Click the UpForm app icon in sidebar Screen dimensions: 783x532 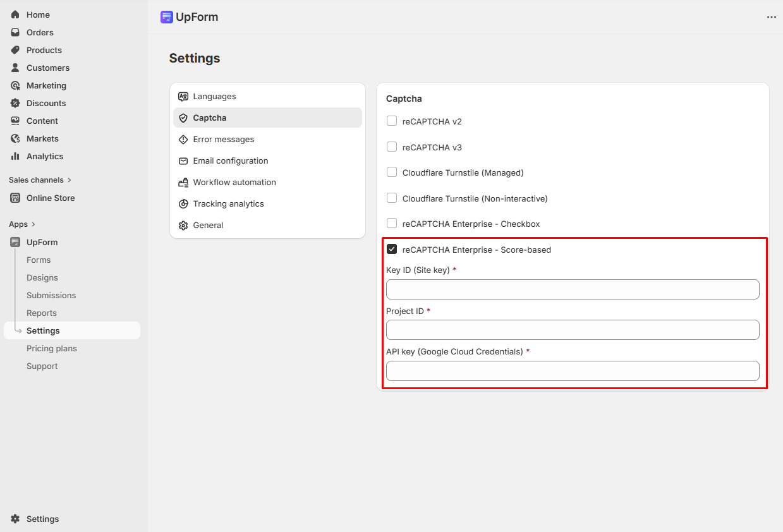(15, 242)
